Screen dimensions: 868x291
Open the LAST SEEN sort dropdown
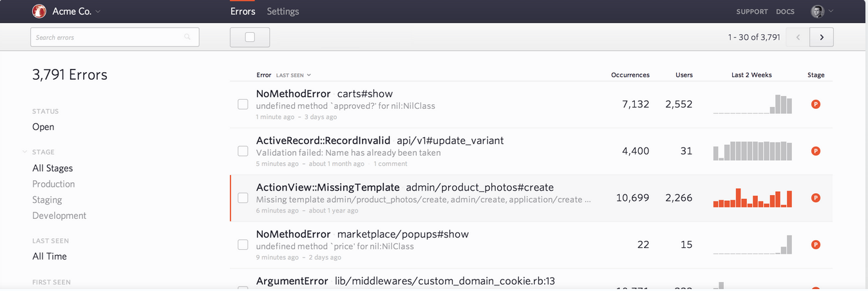(x=294, y=75)
